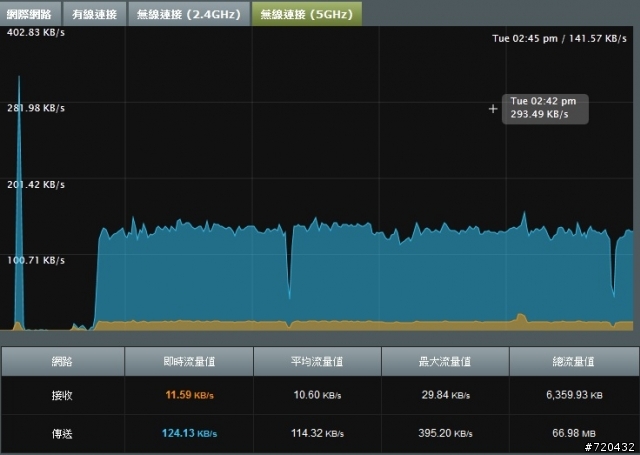640x455 pixels.
Task: Click the 總流量值 column header
Action: click(x=573, y=361)
